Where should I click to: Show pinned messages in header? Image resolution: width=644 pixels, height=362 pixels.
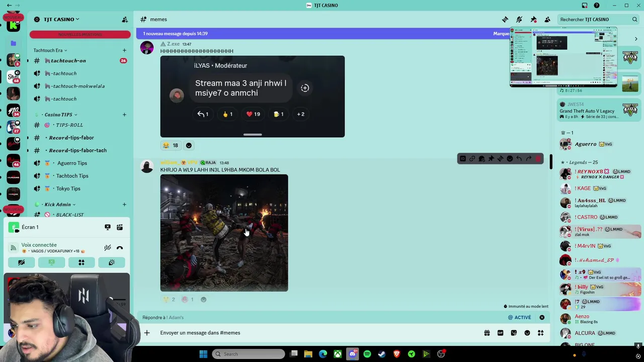point(533,19)
